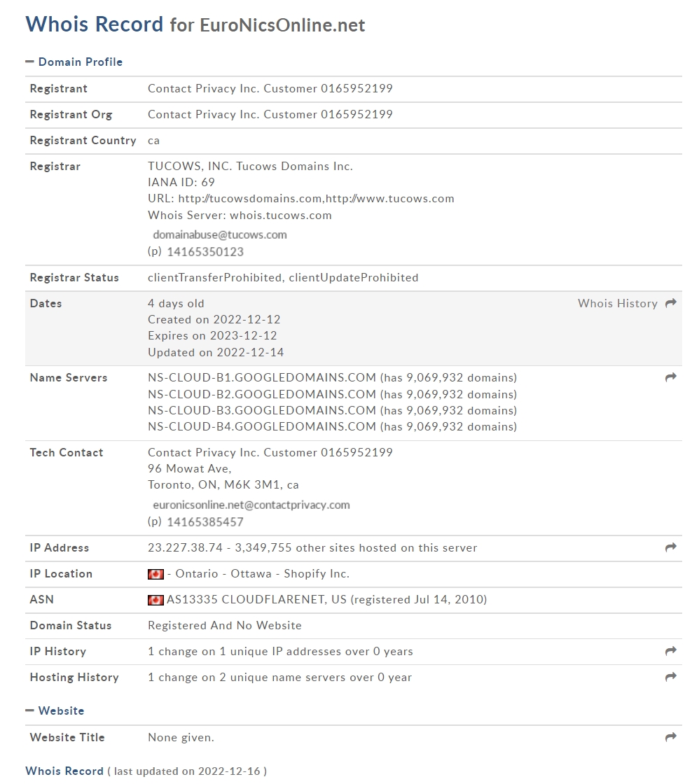The height and width of the screenshot is (784, 699).
Task: Click AS13335 CLOUDFLARENET ASN text
Action: pos(326,599)
